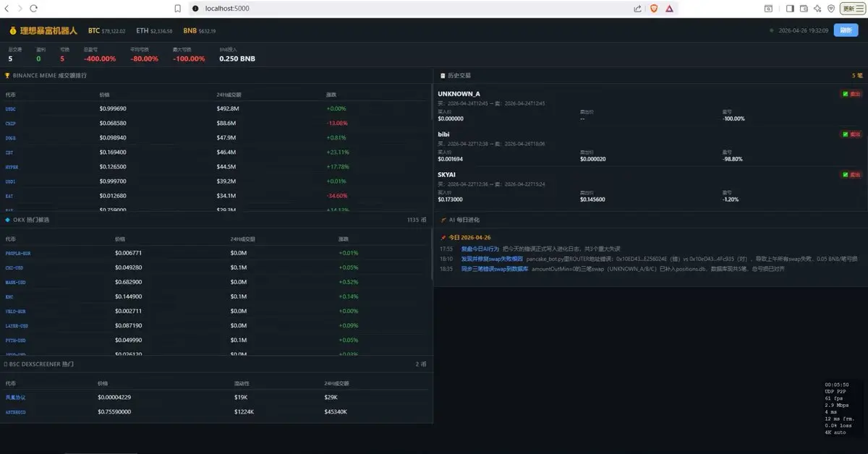This screenshot has width=868, height=454.
Task: Open the VELO-EUR pair link
Action: [15, 312]
